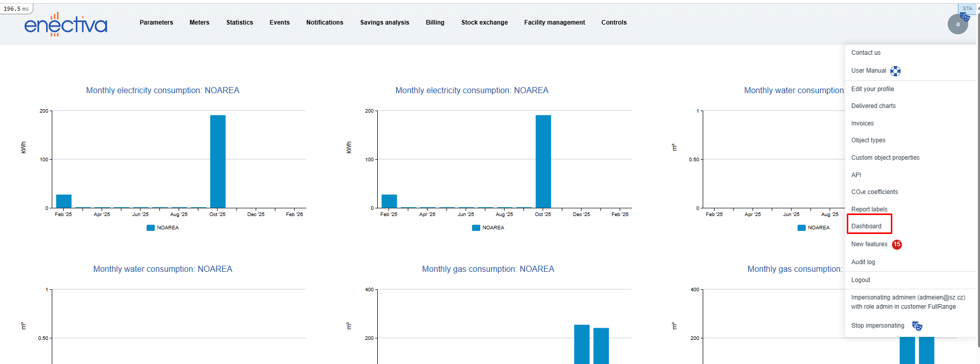Click the Contact us link
This screenshot has width=980, height=364.
[x=866, y=53]
